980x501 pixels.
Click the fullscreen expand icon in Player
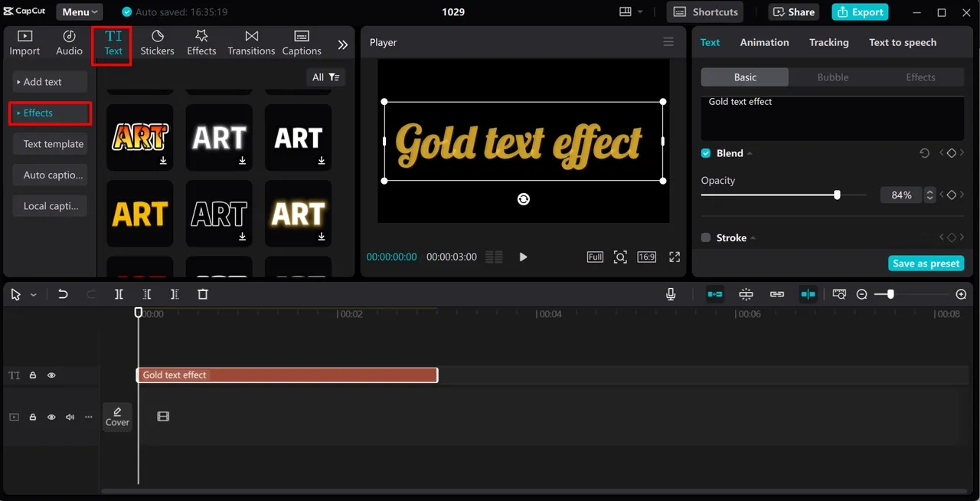675,257
